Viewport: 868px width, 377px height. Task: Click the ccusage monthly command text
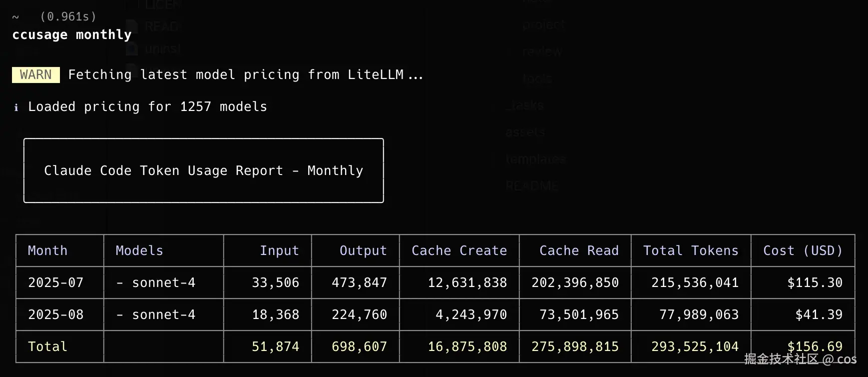pos(72,35)
